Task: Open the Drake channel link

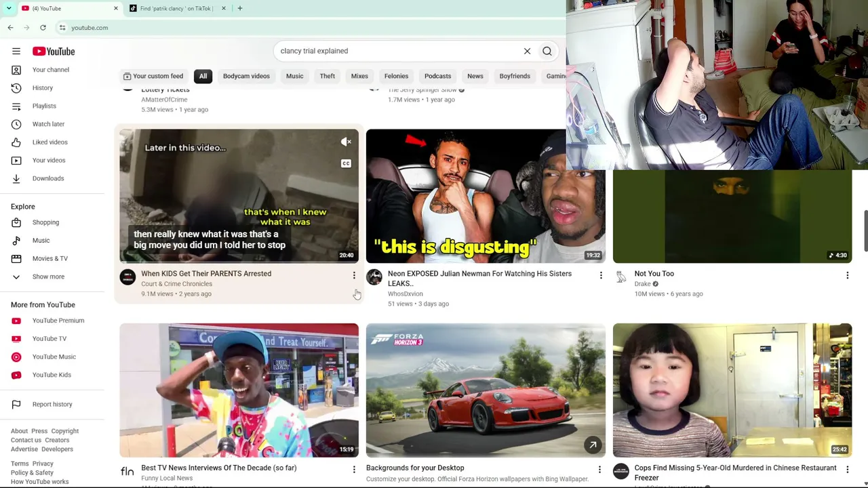Action: pos(642,284)
